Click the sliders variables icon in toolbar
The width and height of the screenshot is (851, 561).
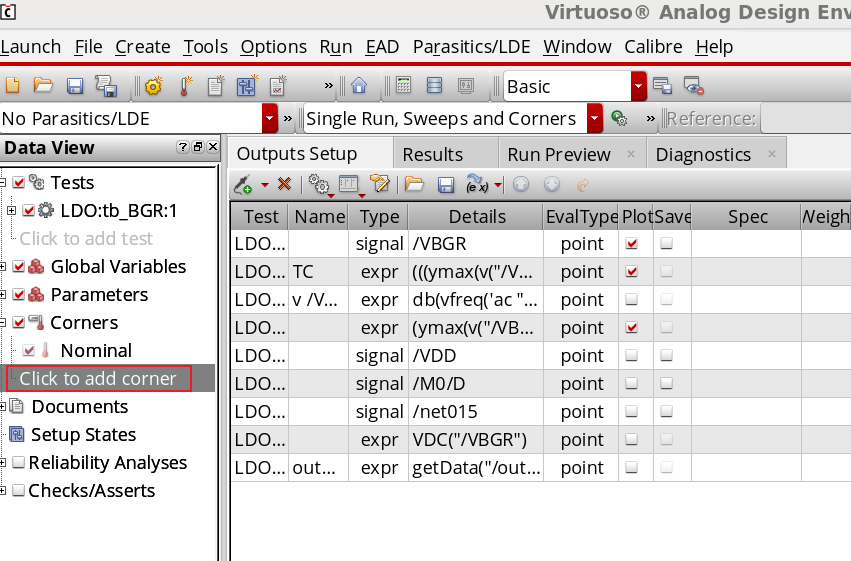tap(247, 86)
